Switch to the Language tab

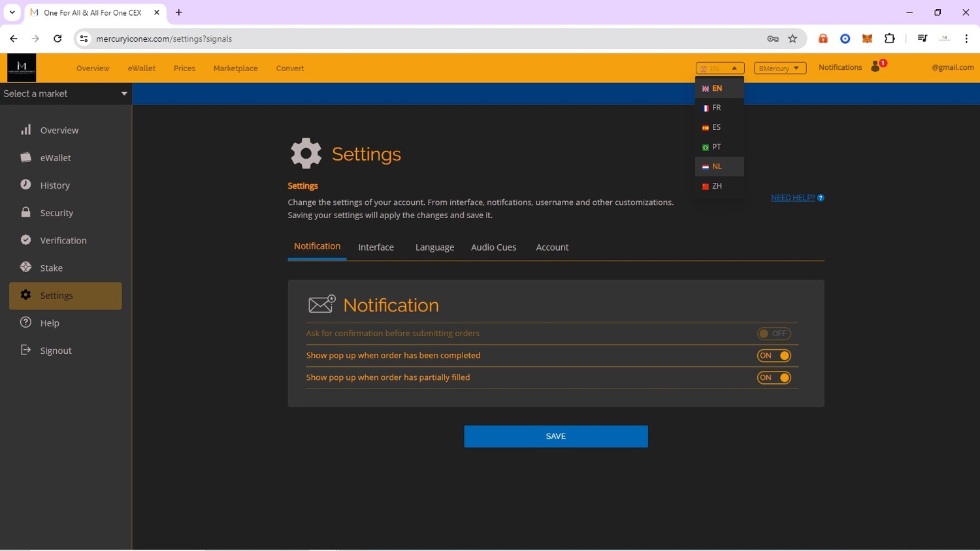[434, 247]
